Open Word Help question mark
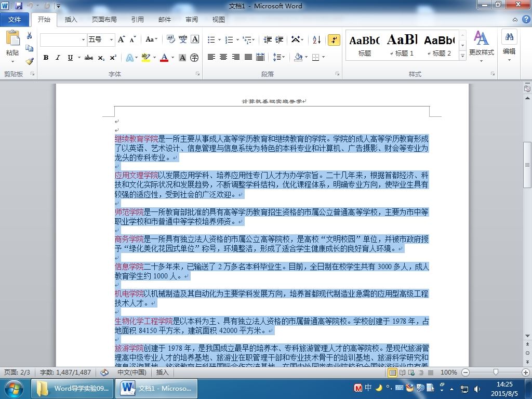Image resolution: width=532 pixels, height=399 pixels. [x=526, y=19]
